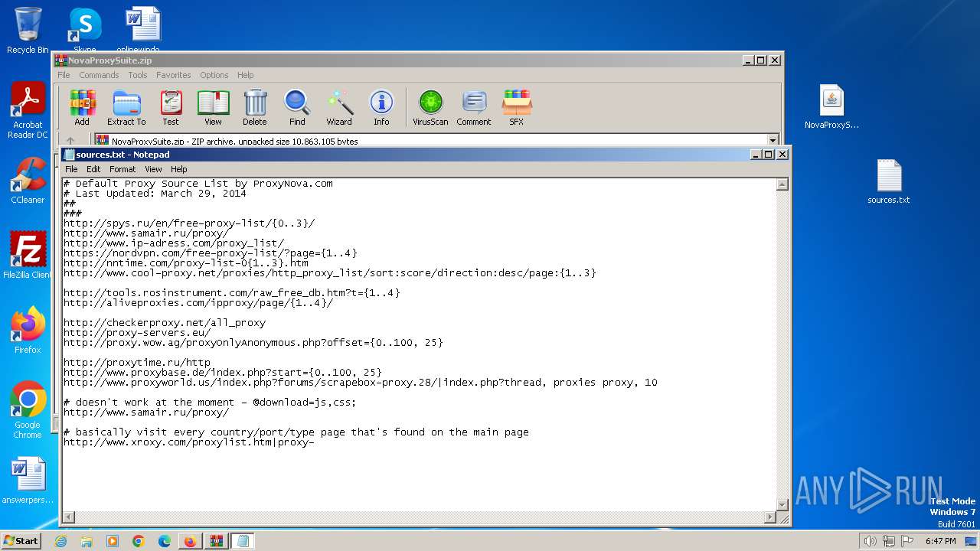Click the proxytime.ru/http line
The width and height of the screenshot is (980, 551).
click(x=137, y=363)
